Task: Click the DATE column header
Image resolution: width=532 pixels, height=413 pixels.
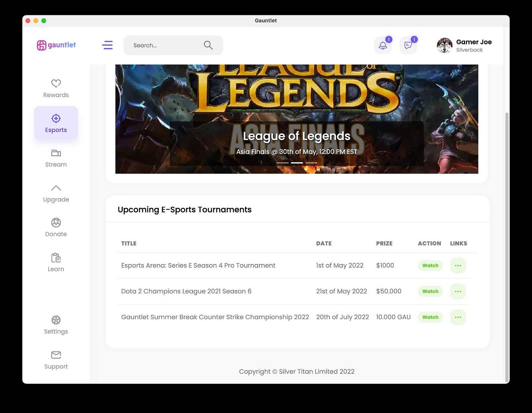Action: coord(324,244)
